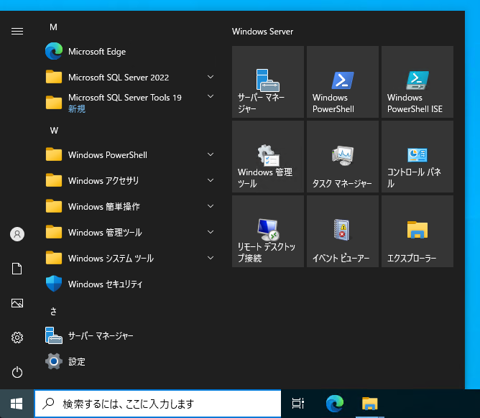Open the Windows 簡単操作 folder
The width and height of the screenshot is (480, 418).
[130, 206]
